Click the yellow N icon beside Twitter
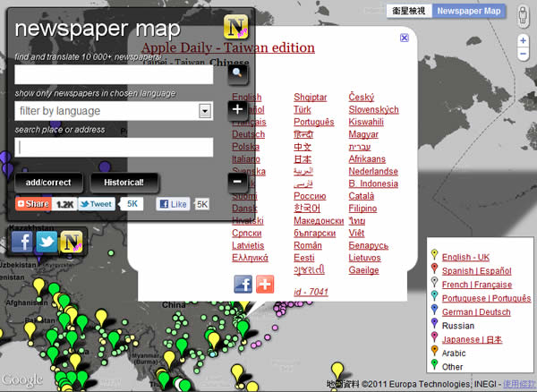Screen dimensions: 537x392 pyautogui.click(x=72, y=242)
